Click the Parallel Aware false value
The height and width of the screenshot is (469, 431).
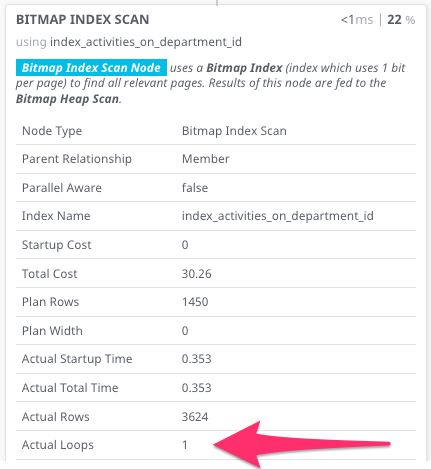(x=195, y=188)
